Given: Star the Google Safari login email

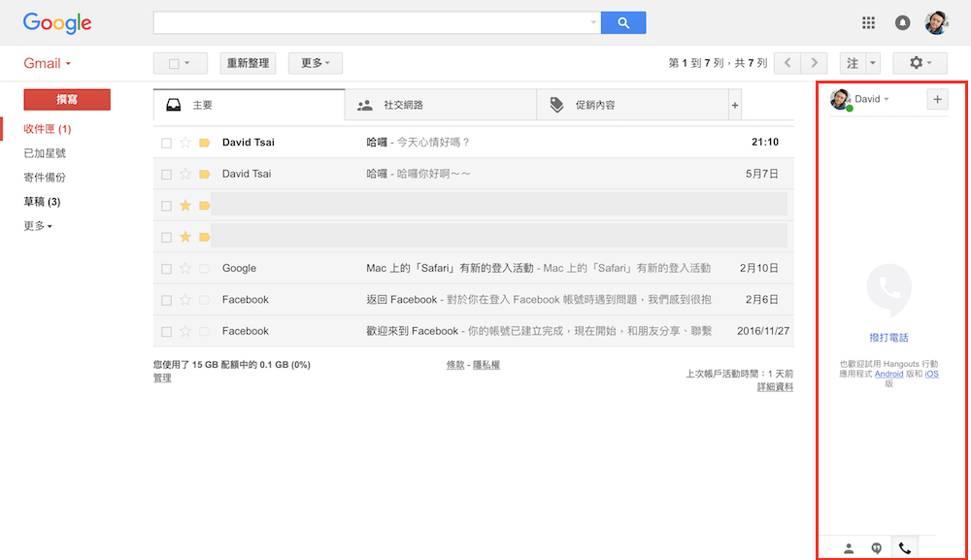Looking at the screenshot, I should tap(185, 269).
